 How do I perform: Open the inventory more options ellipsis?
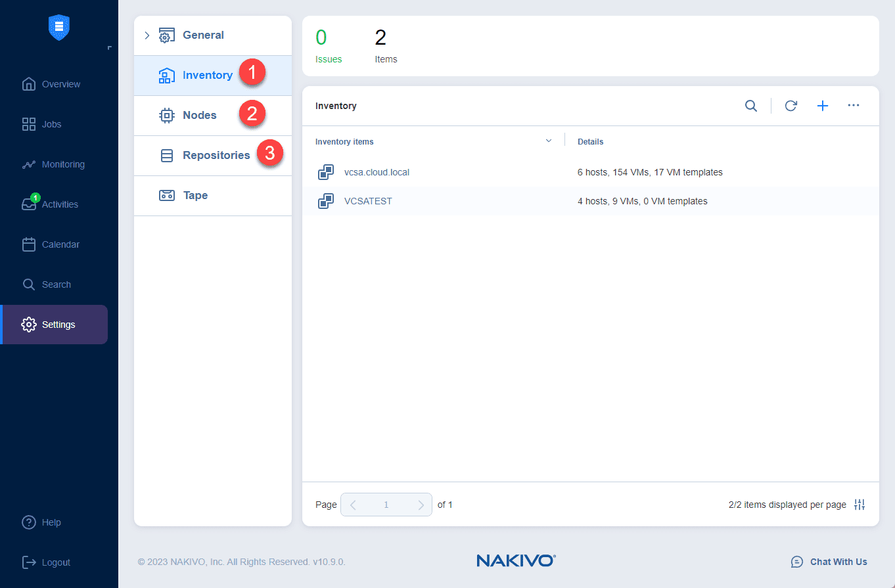pyautogui.click(x=854, y=105)
